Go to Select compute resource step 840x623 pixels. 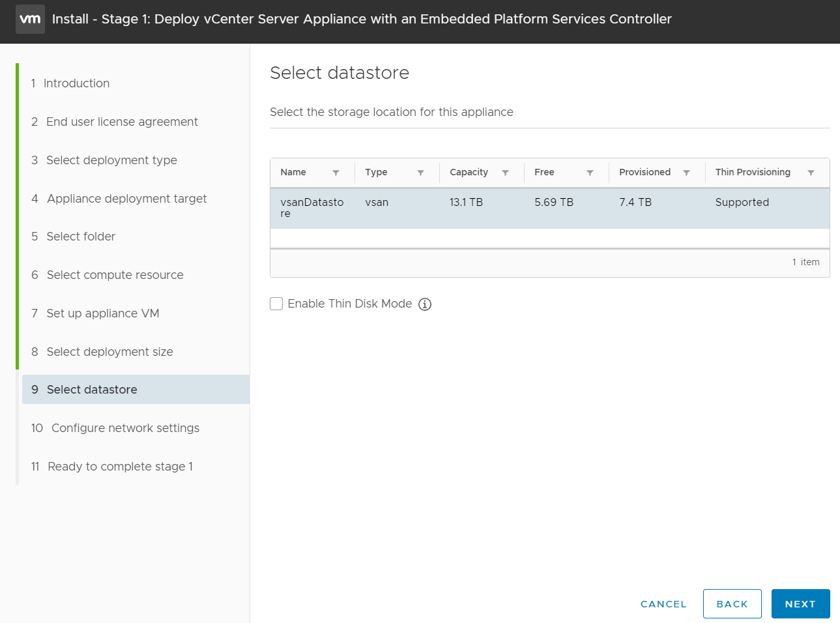click(108, 275)
